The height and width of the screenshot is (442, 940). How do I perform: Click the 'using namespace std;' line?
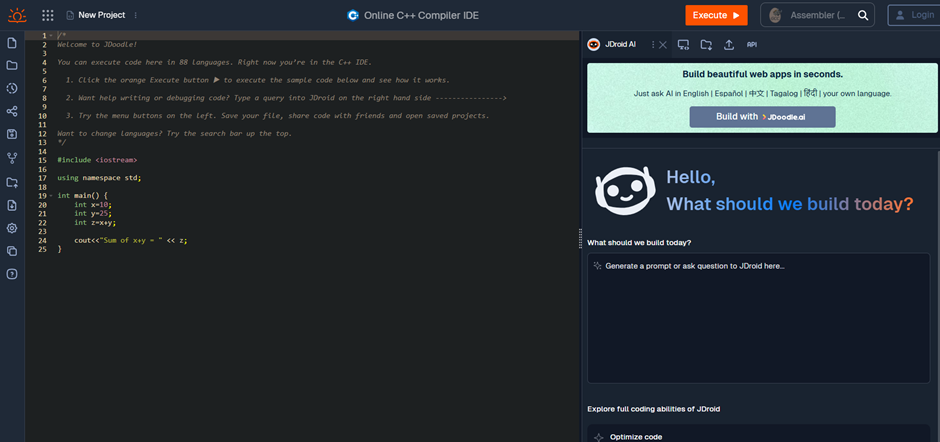(x=100, y=178)
